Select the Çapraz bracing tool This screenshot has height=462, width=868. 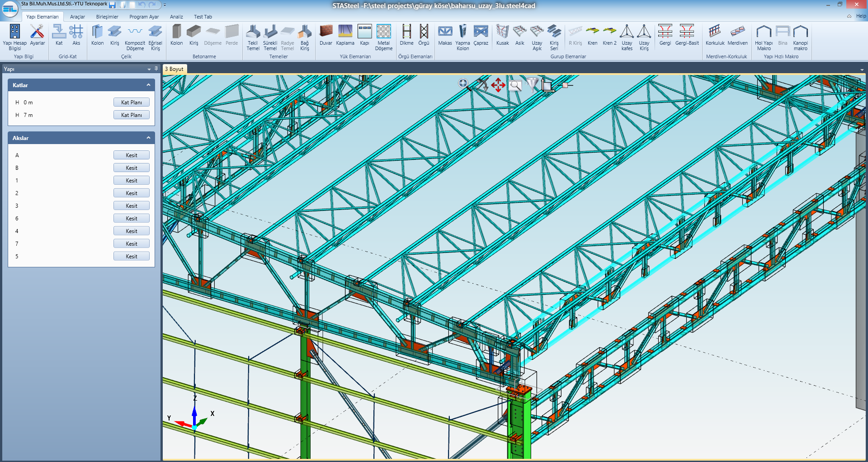(x=481, y=35)
